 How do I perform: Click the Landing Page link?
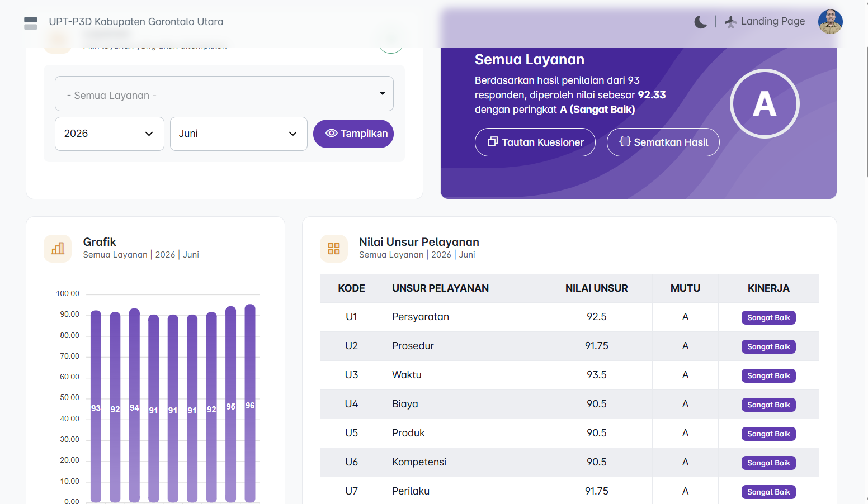click(773, 21)
